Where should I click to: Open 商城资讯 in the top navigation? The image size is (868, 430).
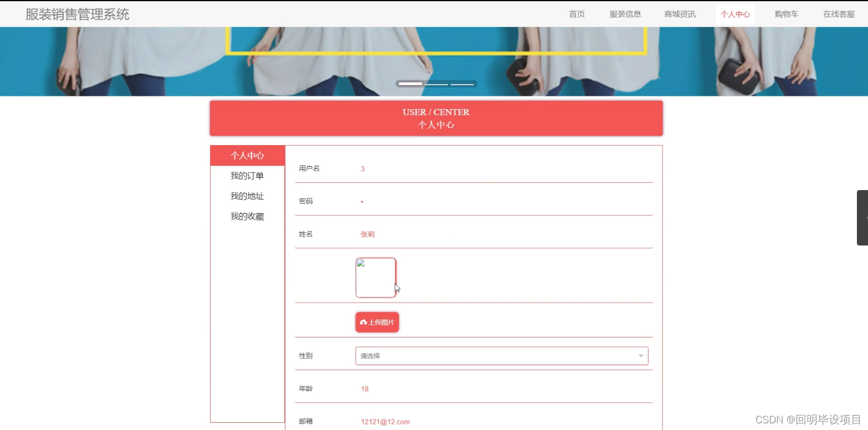(x=680, y=14)
